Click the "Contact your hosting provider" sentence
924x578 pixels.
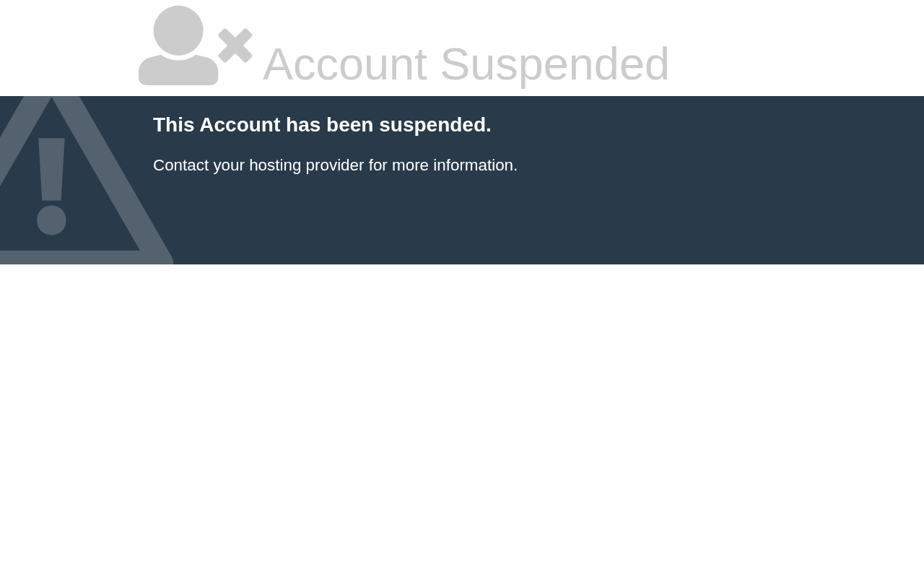(x=335, y=165)
